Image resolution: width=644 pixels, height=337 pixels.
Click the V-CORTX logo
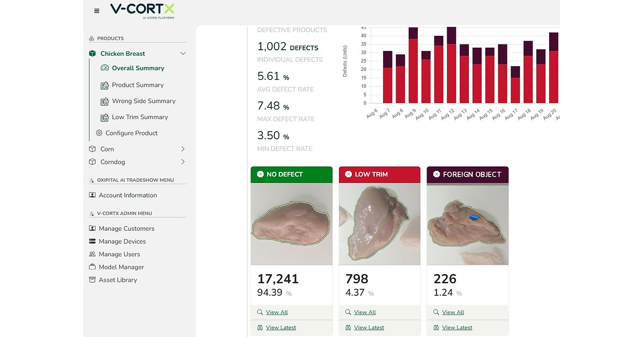click(142, 11)
